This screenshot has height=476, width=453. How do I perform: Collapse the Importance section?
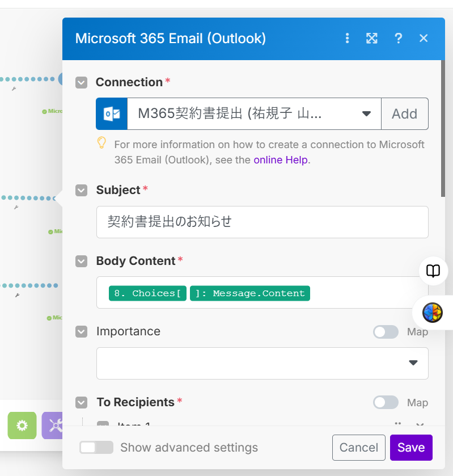click(81, 331)
